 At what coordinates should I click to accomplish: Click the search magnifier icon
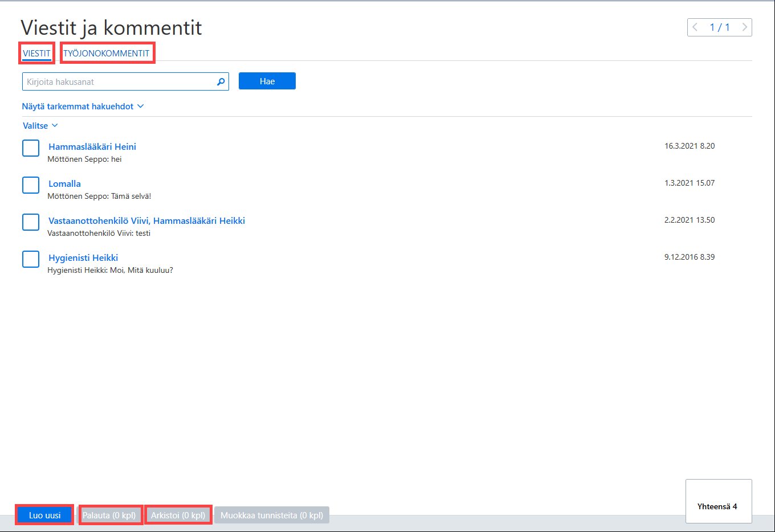(x=221, y=82)
